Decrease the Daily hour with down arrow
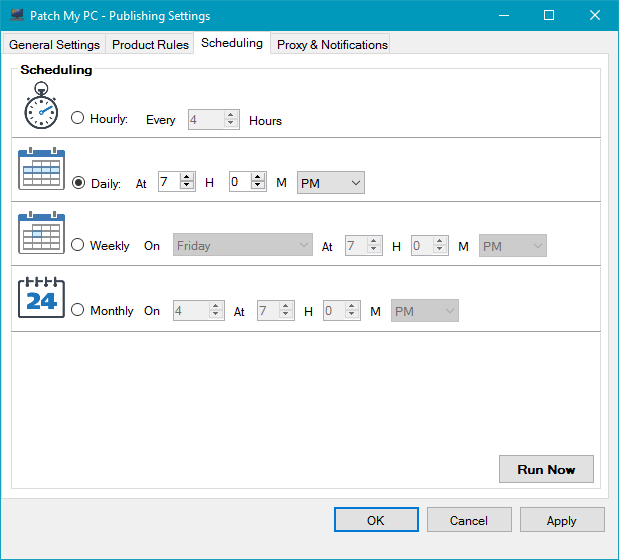The width and height of the screenshot is (619, 560). tap(187, 185)
